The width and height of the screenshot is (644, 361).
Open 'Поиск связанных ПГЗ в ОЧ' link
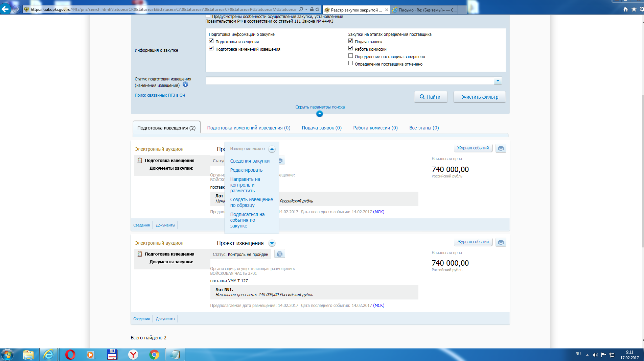pos(160,95)
